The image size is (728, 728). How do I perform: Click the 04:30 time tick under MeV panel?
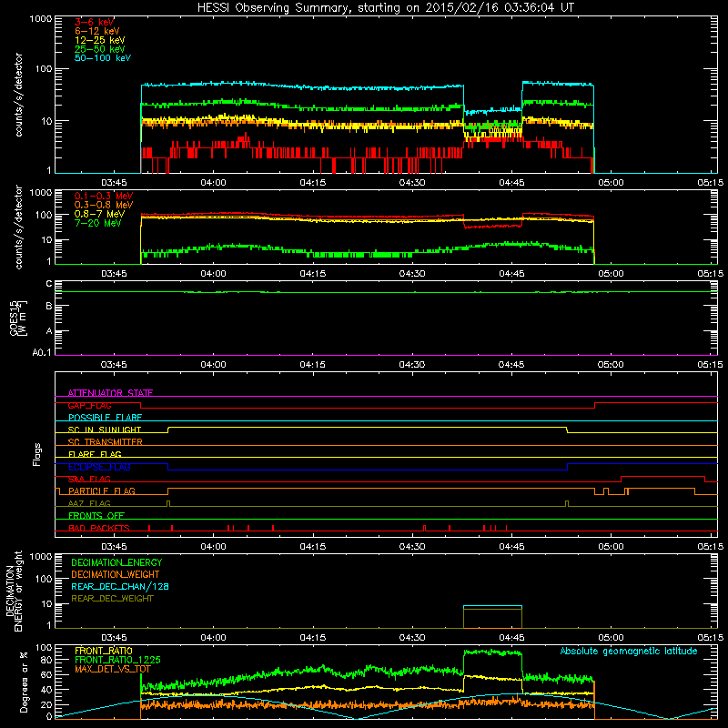click(412, 274)
